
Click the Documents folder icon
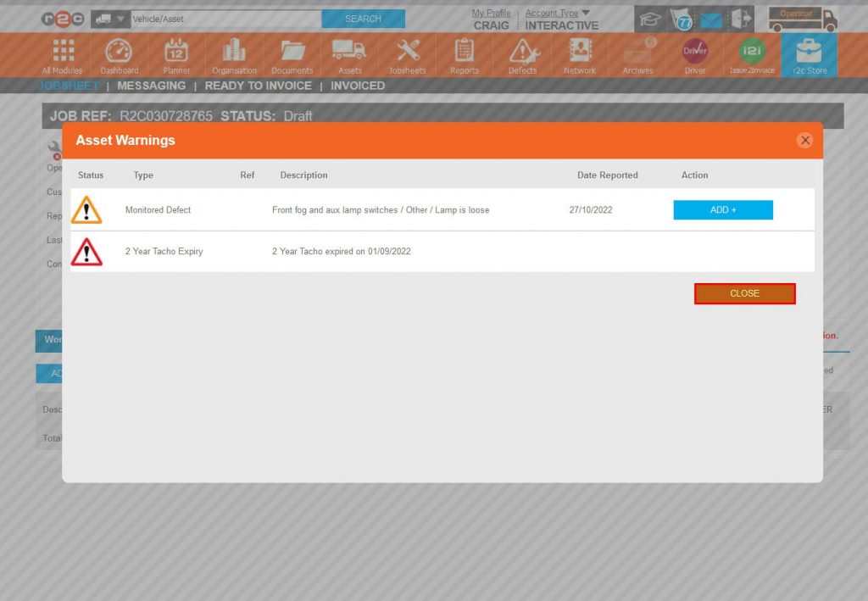pyautogui.click(x=292, y=54)
